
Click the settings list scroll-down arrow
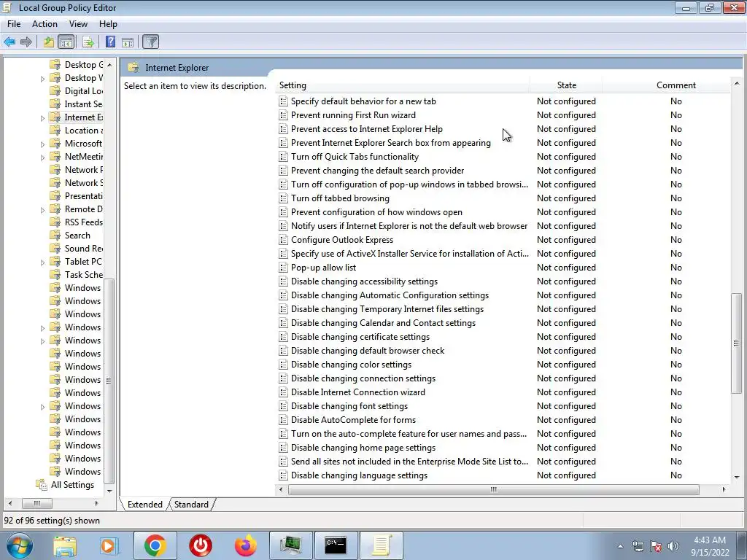tap(737, 477)
